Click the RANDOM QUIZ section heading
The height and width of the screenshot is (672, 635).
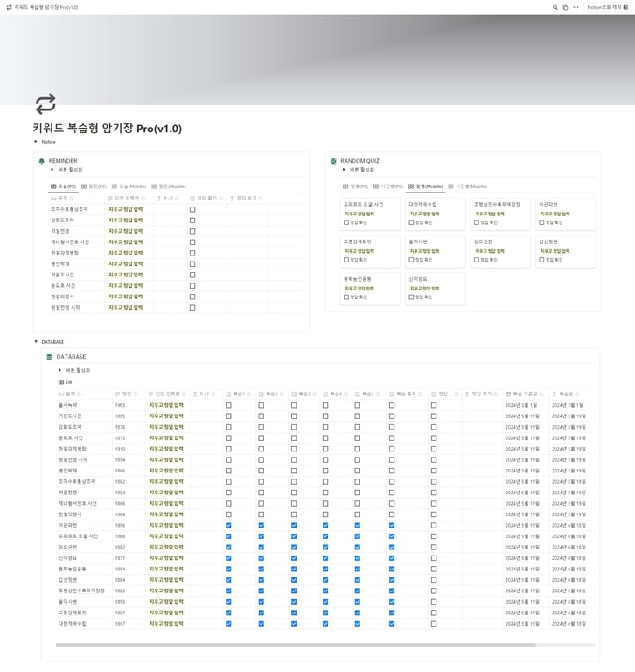tap(359, 161)
